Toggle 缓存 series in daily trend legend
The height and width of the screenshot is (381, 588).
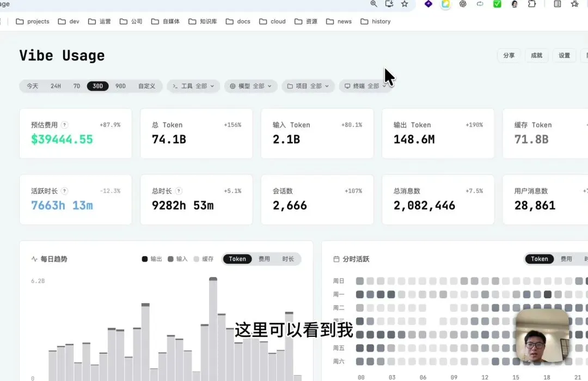click(203, 259)
